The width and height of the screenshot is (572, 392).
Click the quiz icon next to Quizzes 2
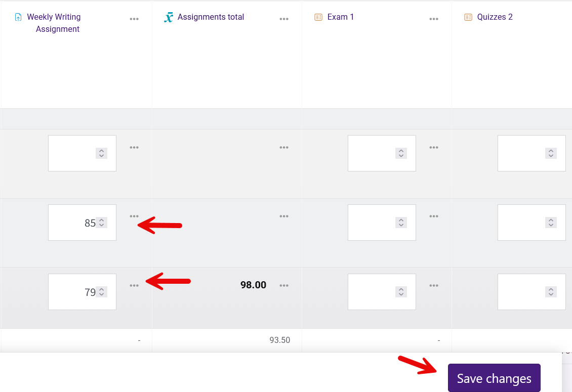point(468,17)
